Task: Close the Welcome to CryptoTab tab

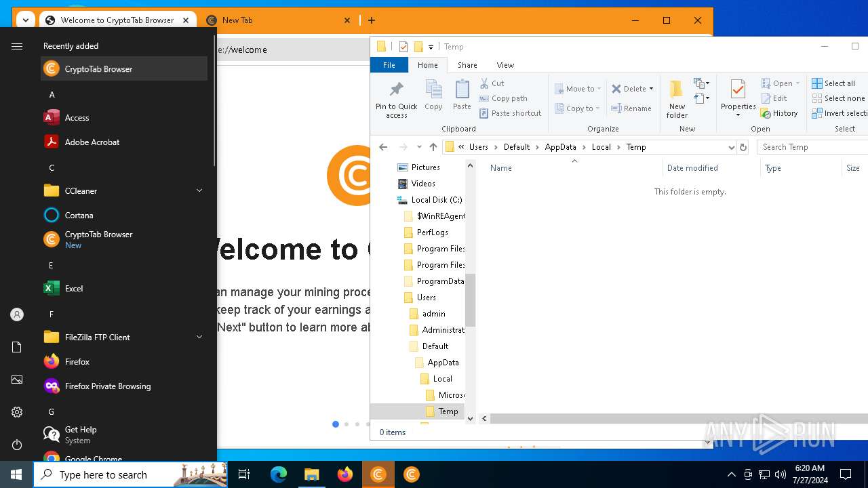Action: coord(186,20)
